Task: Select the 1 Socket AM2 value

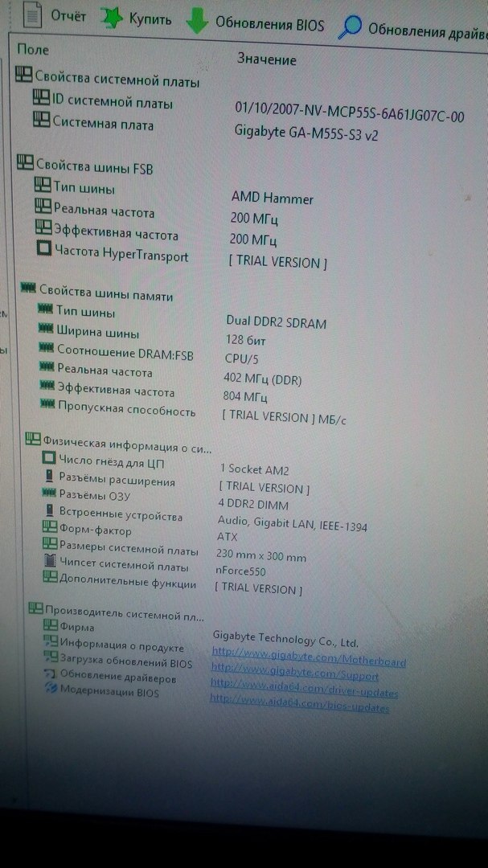Action: [254, 469]
